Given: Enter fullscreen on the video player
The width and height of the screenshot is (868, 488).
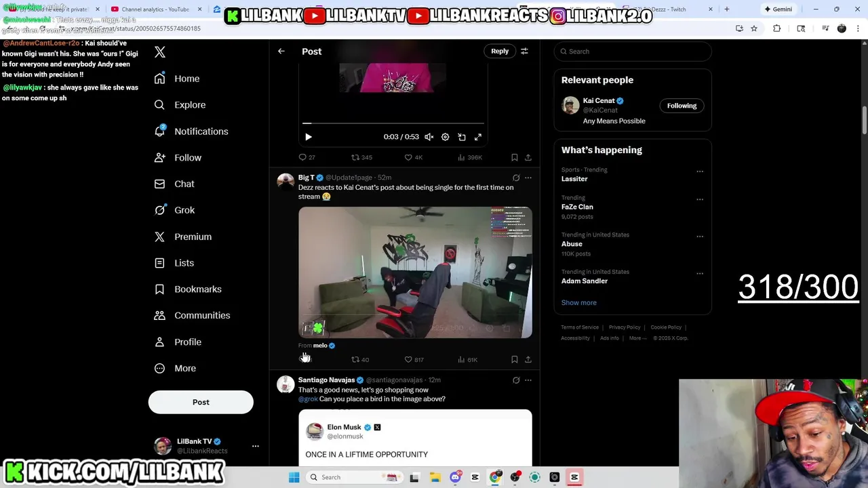Looking at the screenshot, I should coord(478,137).
